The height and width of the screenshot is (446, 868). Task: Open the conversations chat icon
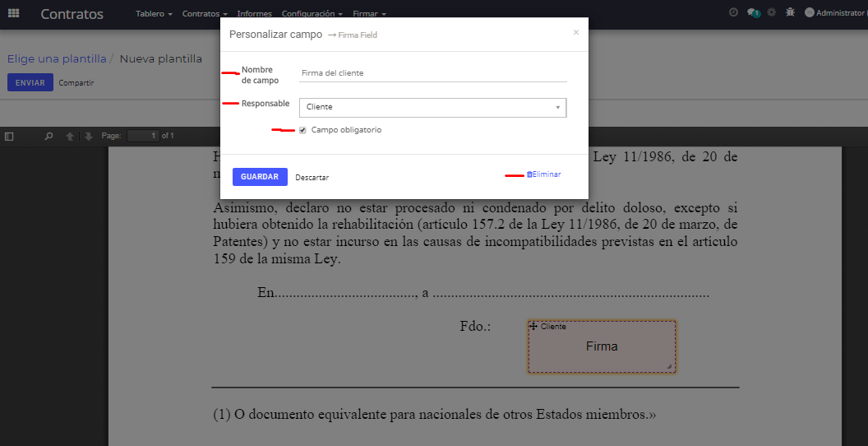(753, 12)
